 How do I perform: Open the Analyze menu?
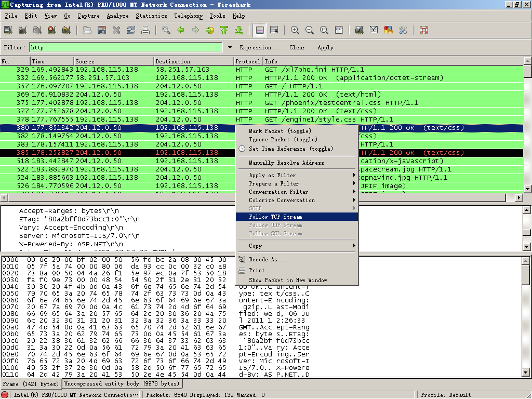tap(118, 16)
